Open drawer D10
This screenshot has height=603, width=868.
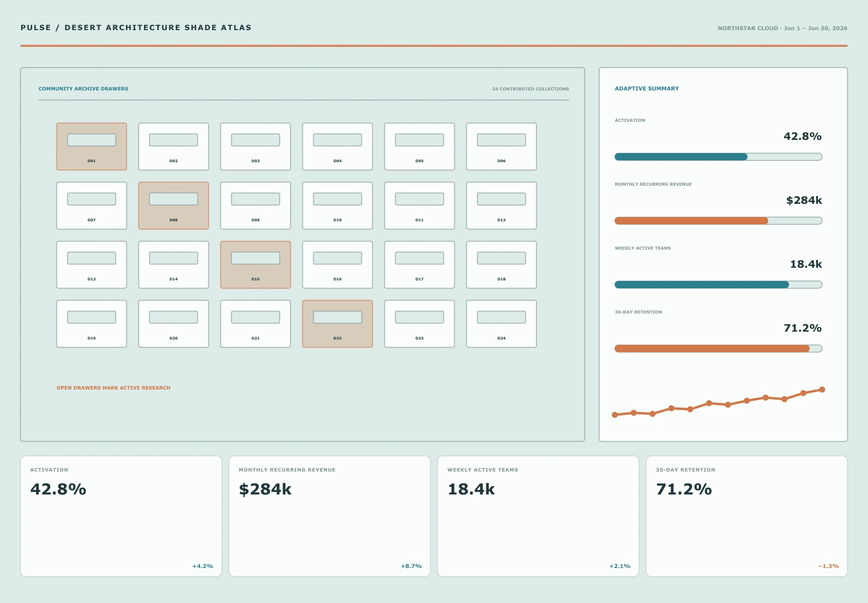pos(338,206)
